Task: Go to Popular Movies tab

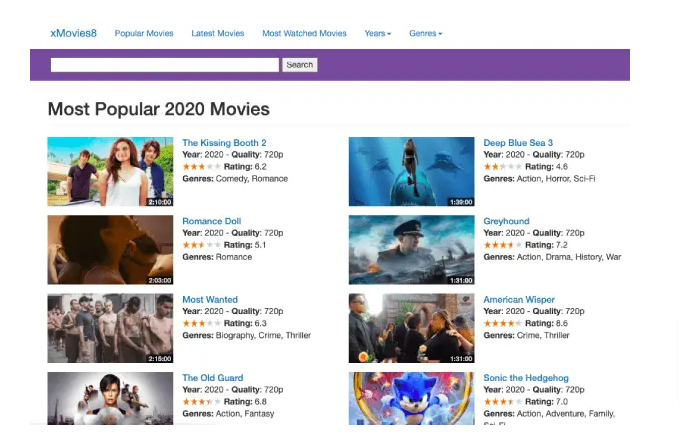Action: (144, 33)
